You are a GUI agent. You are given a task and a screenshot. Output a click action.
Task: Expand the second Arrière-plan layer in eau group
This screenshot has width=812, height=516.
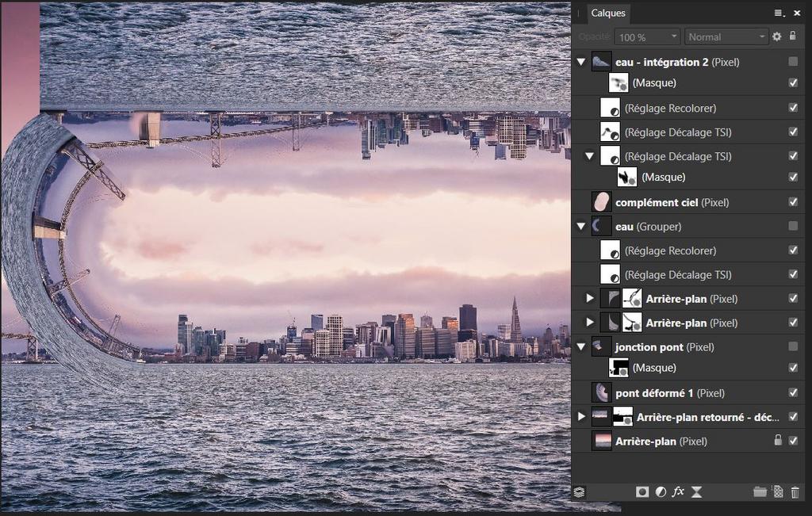[x=589, y=323]
